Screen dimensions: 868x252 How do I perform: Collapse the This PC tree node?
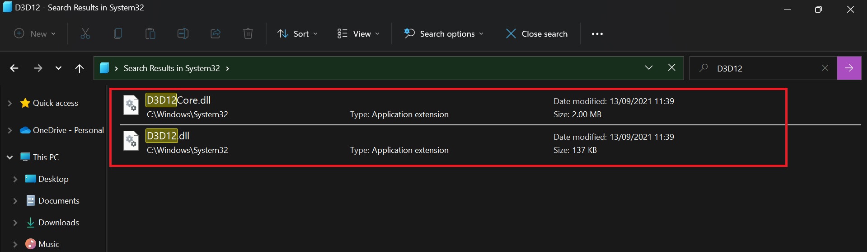(x=10, y=157)
